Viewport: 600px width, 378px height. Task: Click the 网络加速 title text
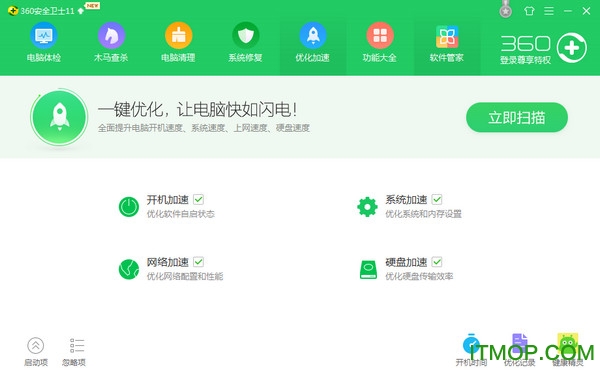[168, 262]
